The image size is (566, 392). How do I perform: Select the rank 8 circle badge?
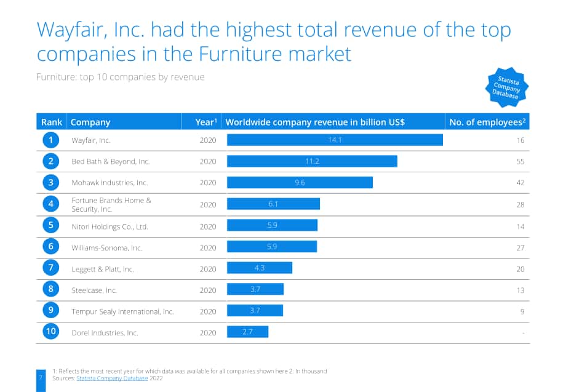tap(51, 289)
